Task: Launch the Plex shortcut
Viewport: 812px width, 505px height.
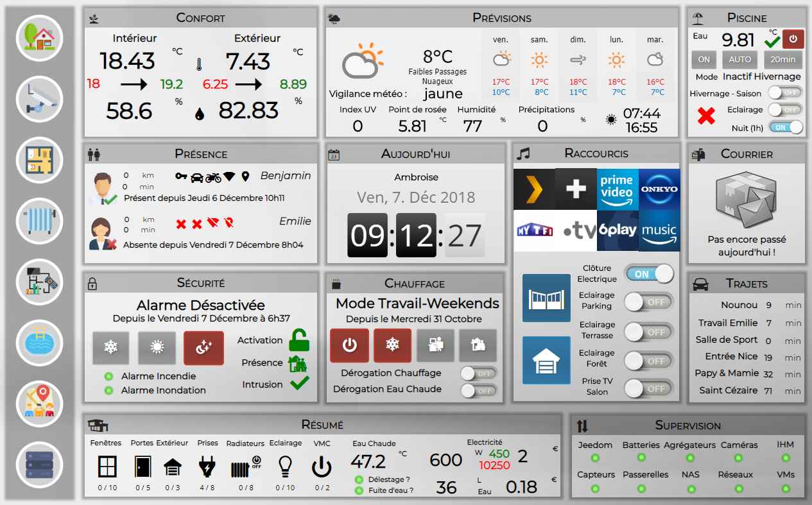Action: [534, 189]
